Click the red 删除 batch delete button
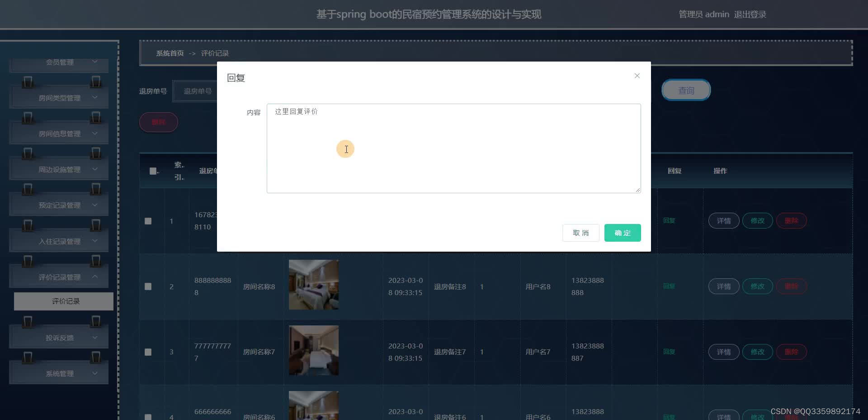Screen dimensions: 868x420 159,122
